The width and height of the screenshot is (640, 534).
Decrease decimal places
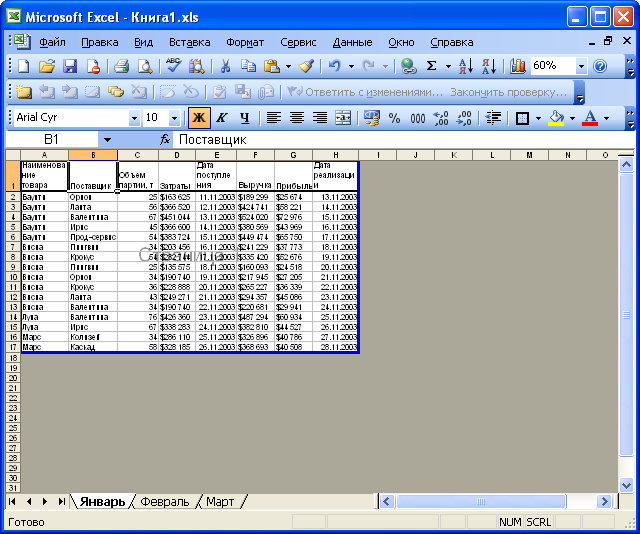464,118
